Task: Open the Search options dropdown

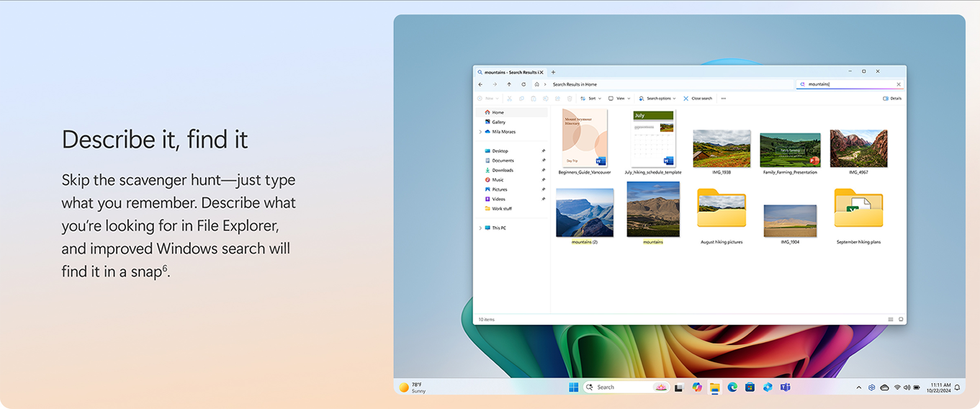Action: tap(657, 99)
